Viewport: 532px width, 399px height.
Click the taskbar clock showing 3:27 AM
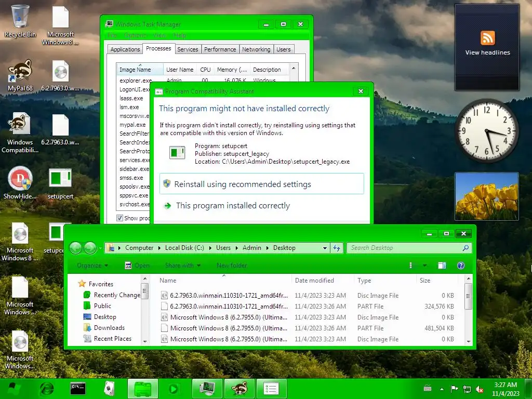tap(506, 389)
